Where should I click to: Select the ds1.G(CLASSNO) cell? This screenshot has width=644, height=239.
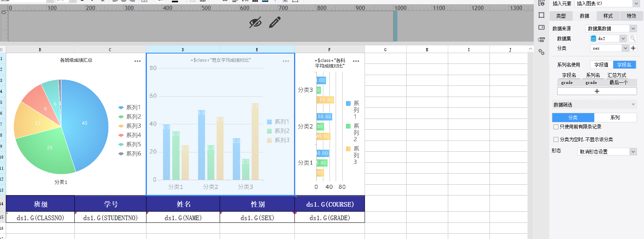tap(40, 217)
